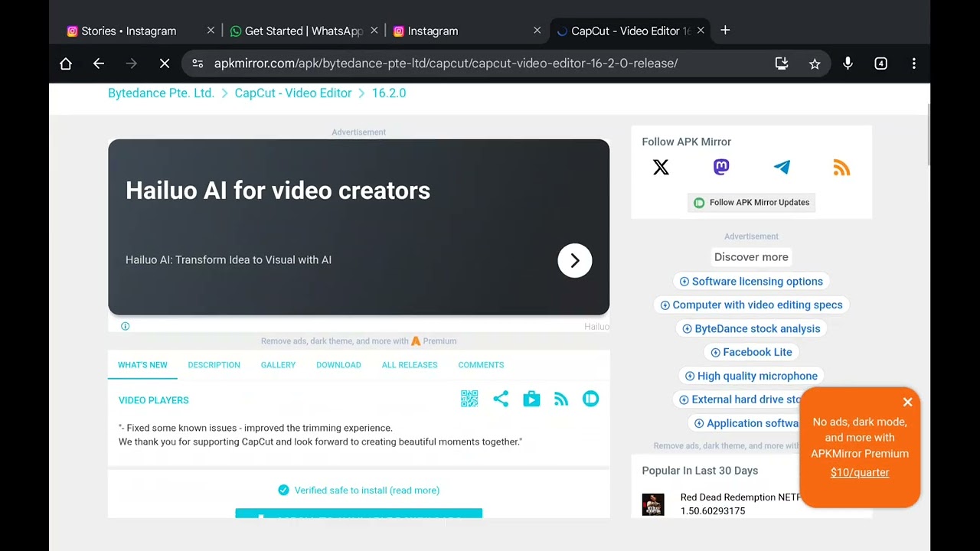Jump to the DOWNLOAD tab
The height and width of the screenshot is (551, 980).
[338, 365]
